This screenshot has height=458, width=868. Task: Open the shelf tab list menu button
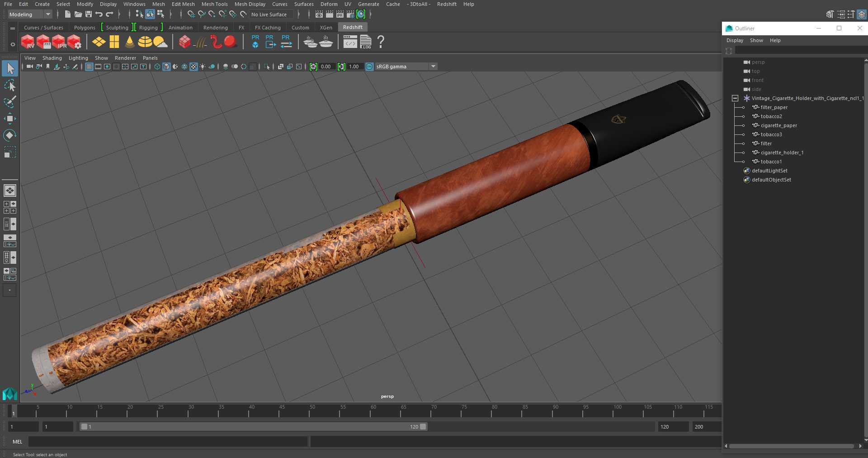click(x=13, y=28)
